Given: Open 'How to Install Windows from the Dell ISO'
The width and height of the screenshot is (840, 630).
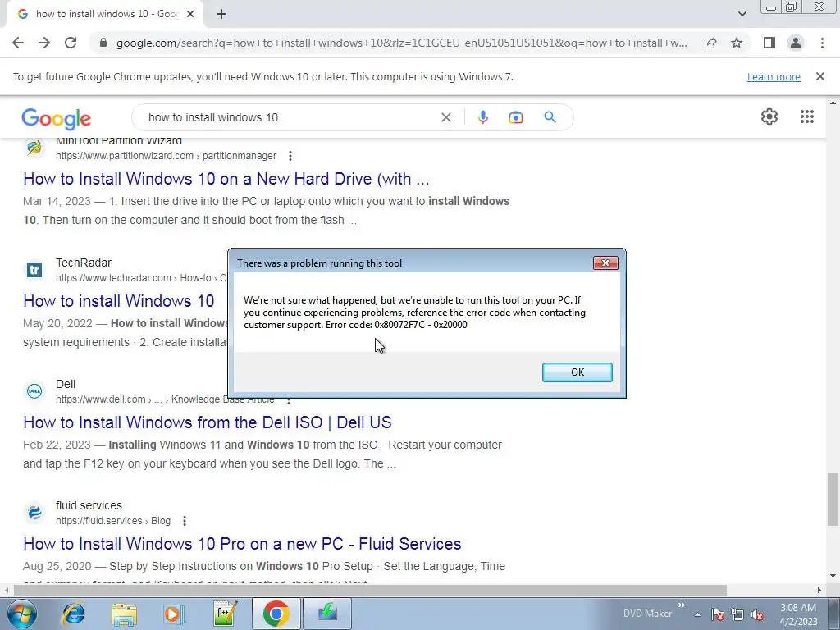Looking at the screenshot, I should tap(208, 422).
